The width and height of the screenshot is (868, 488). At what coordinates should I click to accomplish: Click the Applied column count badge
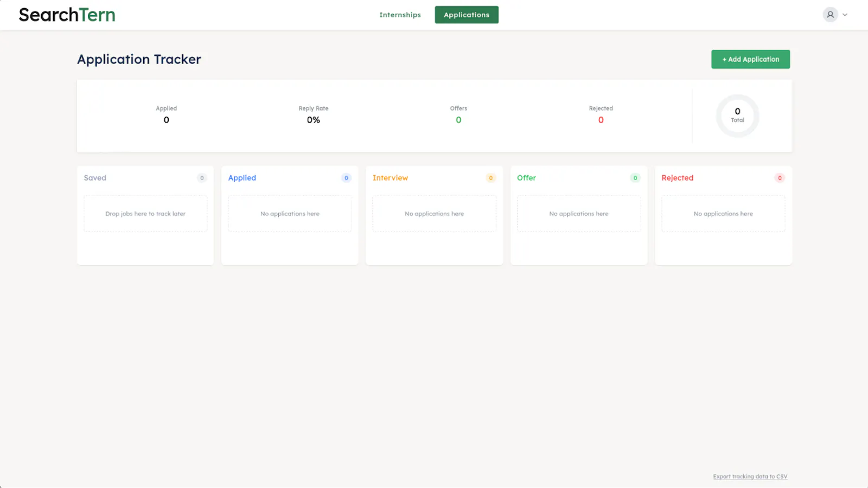pos(346,178)
